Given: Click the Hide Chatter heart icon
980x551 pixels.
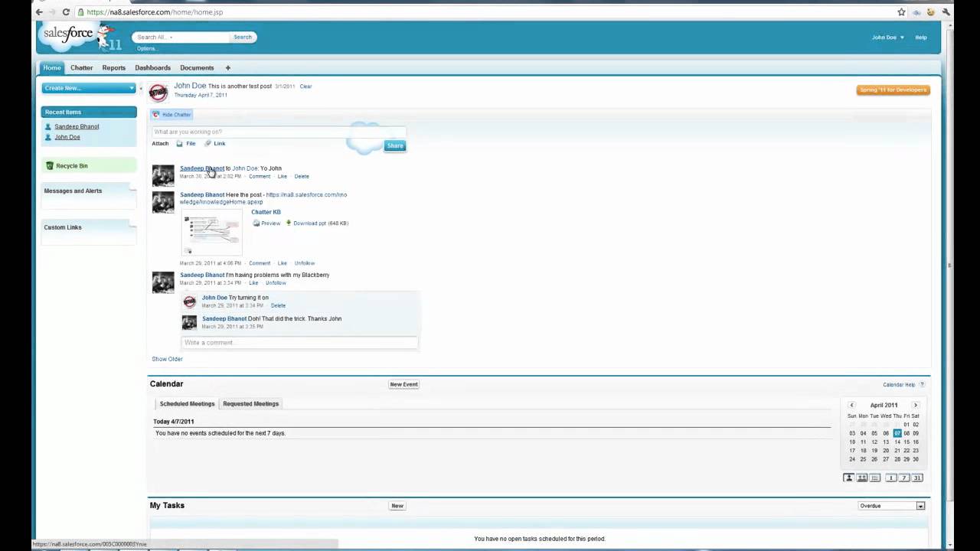Looking at the screenshot, I should (156, 115).
